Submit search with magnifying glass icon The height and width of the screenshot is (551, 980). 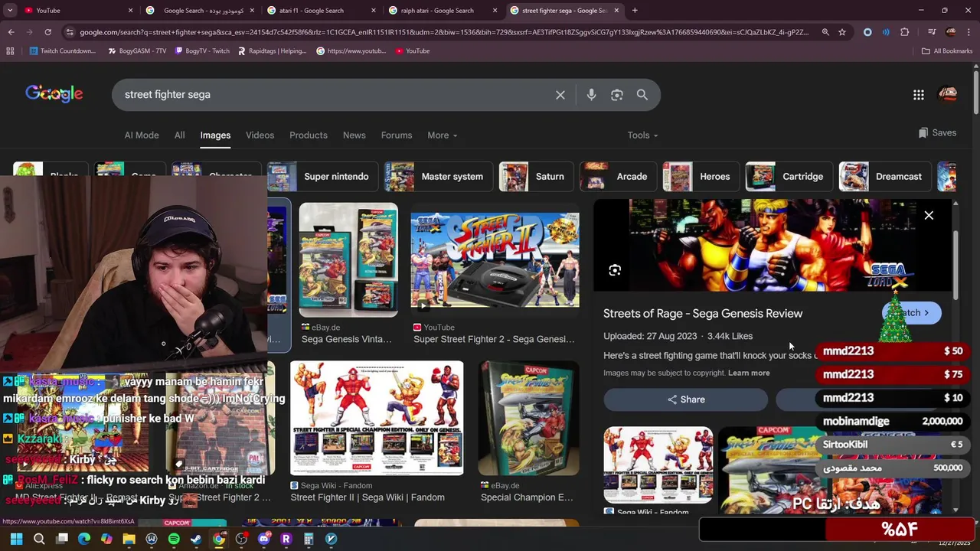642,95
